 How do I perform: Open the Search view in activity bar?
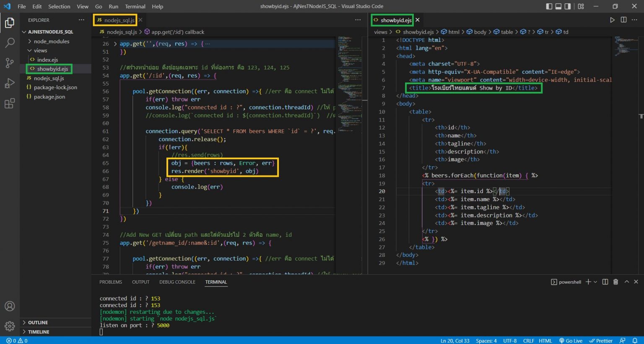coord(10,43)
